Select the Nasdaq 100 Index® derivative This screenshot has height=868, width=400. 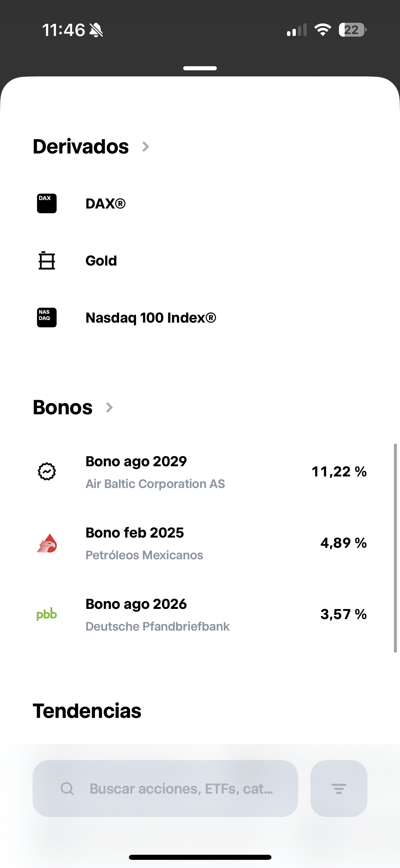[x=151, y=318]
